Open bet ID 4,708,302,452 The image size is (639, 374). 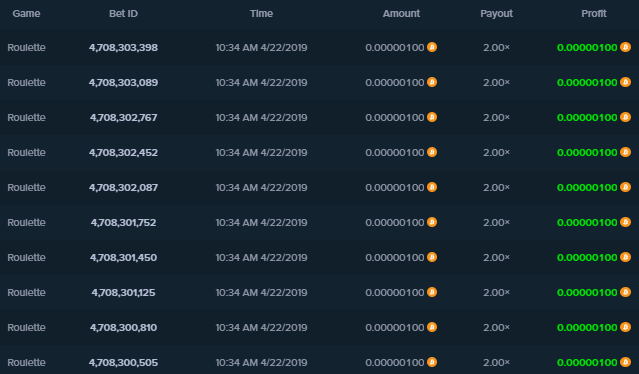click(x=123, y=153)
